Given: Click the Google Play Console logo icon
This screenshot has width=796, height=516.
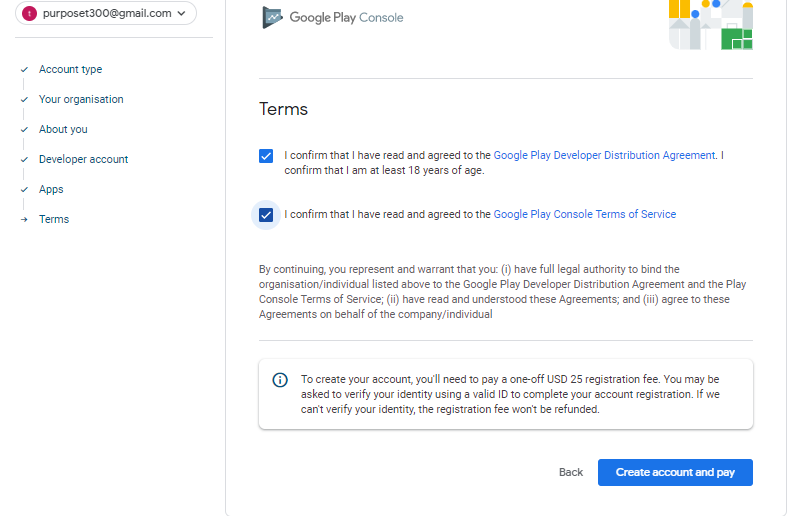Looking at the screenshot, I should pyautogui.click(x=272, y=18).
